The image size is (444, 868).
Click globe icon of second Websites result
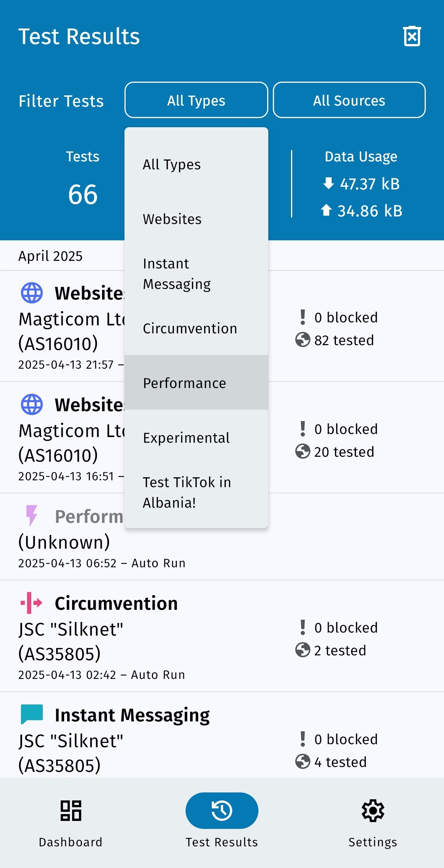coord(31,404)
